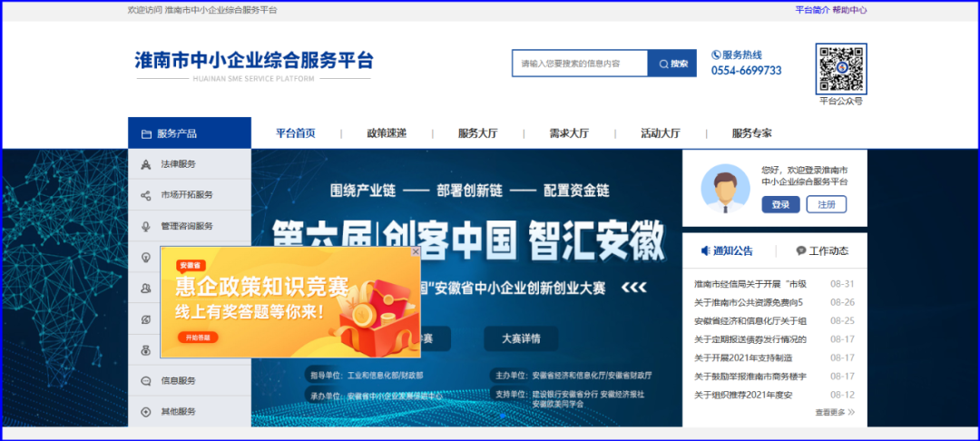Open the notice 关于组织推荐2021年度安
This screenshot has height=441, width=980.
(x=743, y=395)
